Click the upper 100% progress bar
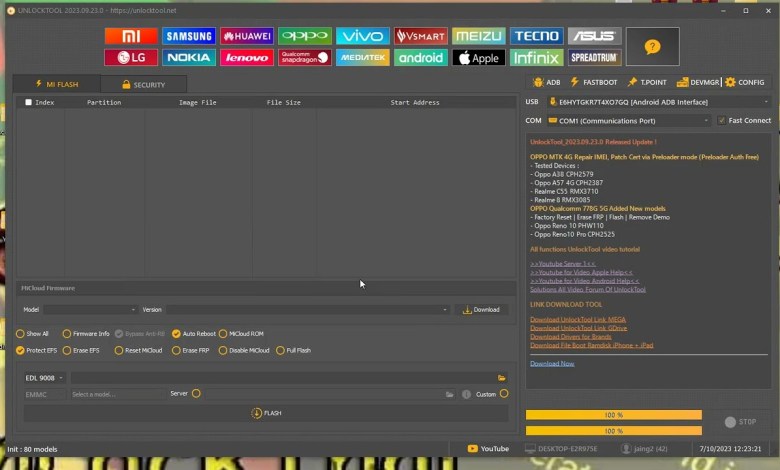This screenshot has height=470, width=780. click(613, 415)
